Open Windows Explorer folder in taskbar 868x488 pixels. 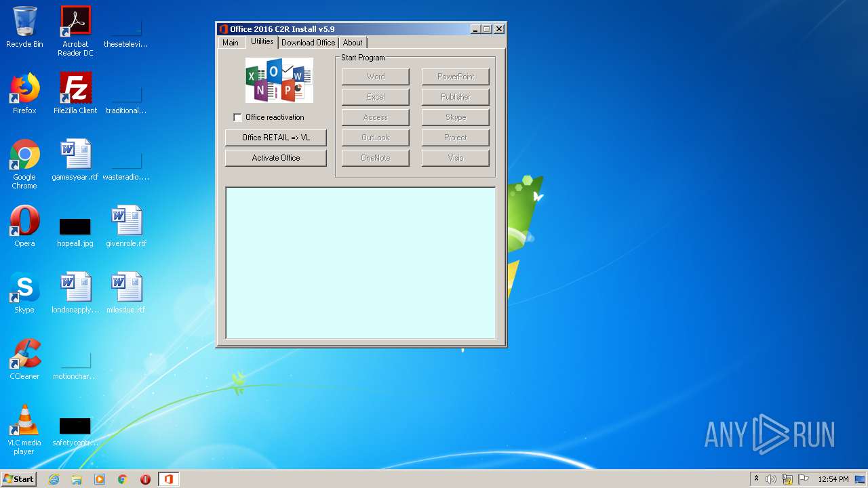[x=77, y=479]
